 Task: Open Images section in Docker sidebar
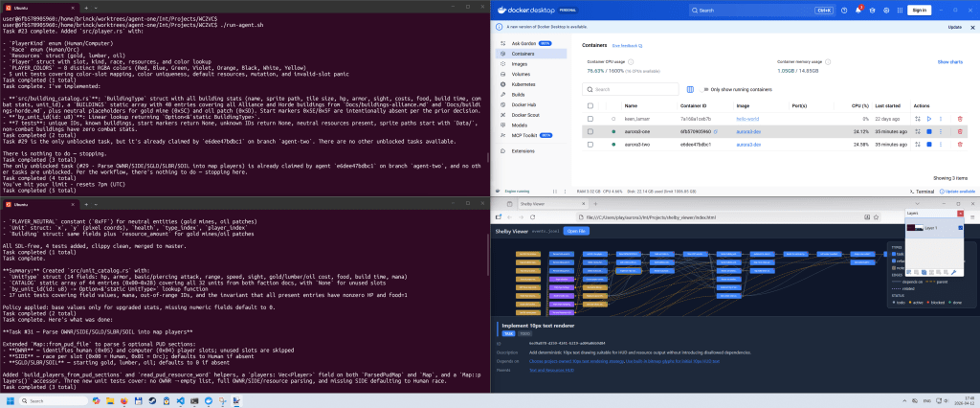(519, 63)
